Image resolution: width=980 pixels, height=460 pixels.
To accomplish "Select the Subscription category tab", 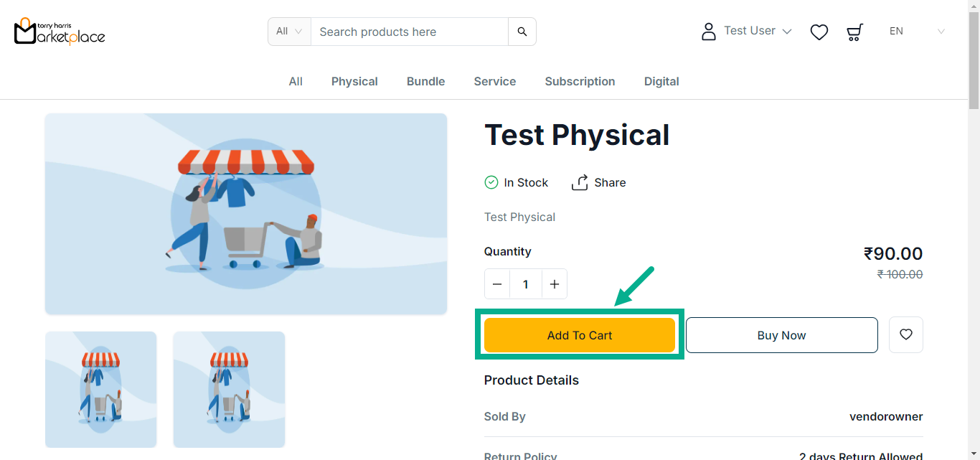I will click(x=580, y=82).
